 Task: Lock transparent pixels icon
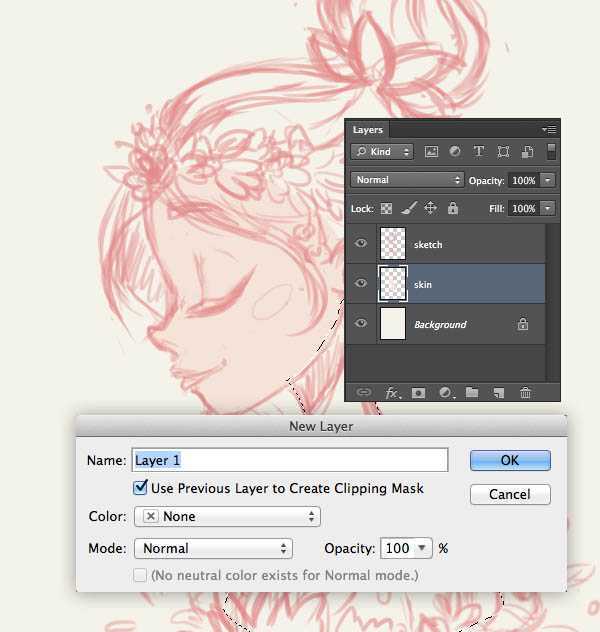pos(386,208)
